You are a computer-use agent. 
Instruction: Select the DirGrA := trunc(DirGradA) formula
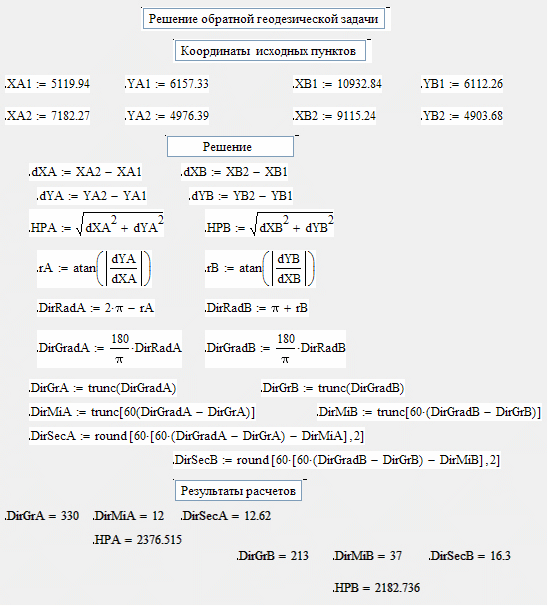(103, 388)
